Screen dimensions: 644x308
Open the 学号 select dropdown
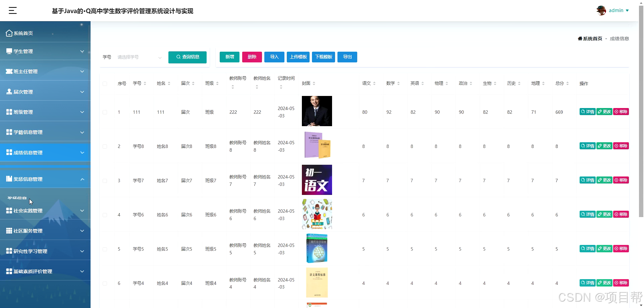point(139,57)
